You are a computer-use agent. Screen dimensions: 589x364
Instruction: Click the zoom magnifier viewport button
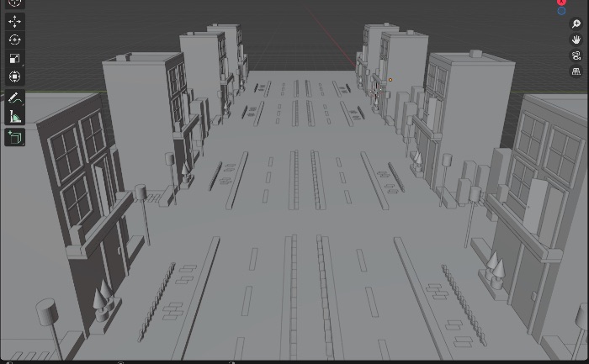[x=576, y=24]
